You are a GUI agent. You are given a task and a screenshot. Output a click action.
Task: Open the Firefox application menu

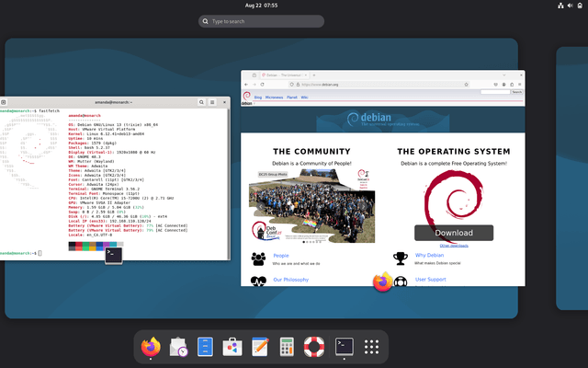(520, 85)
